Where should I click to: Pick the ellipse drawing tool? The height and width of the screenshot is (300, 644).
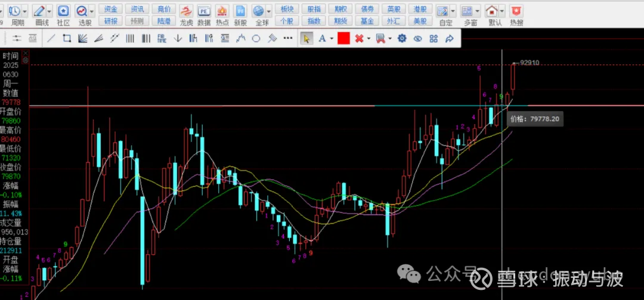point(256,38)
